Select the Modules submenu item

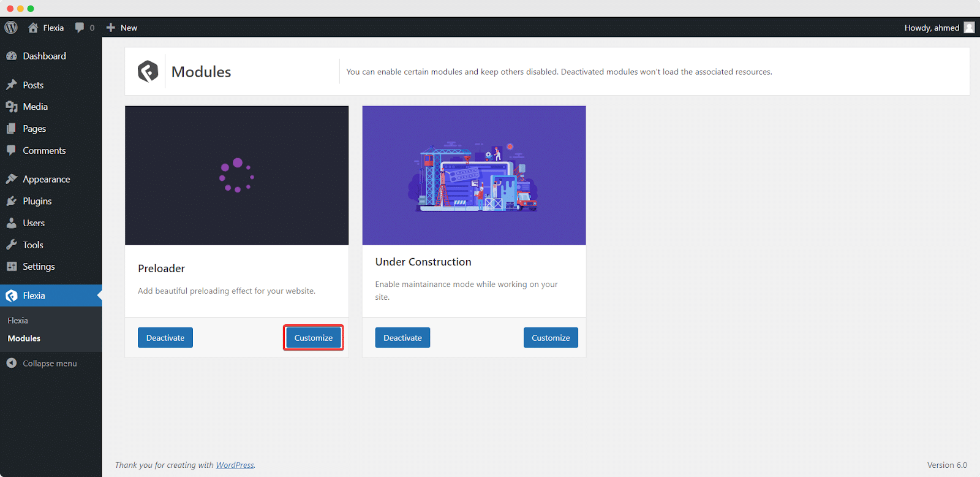click(24, 338)
